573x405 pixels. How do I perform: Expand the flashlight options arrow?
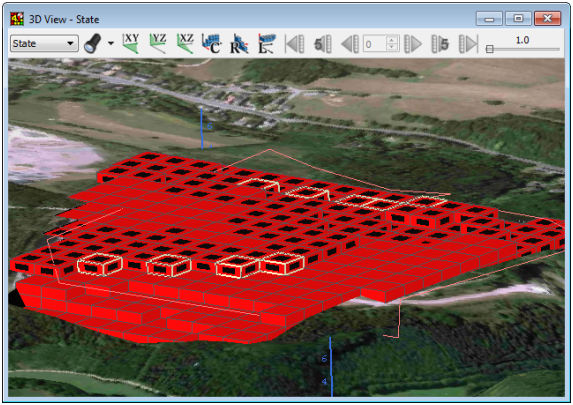tap(111, 43)
